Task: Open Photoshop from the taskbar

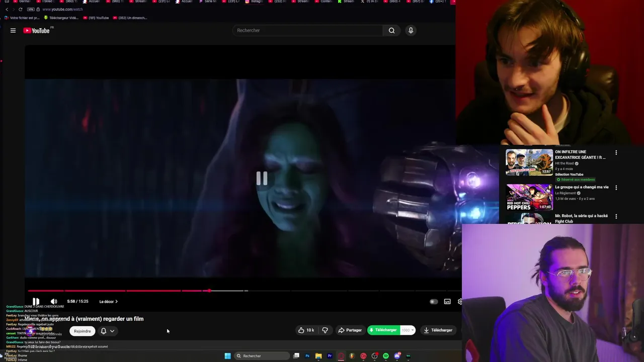Action: click(307, 356)
